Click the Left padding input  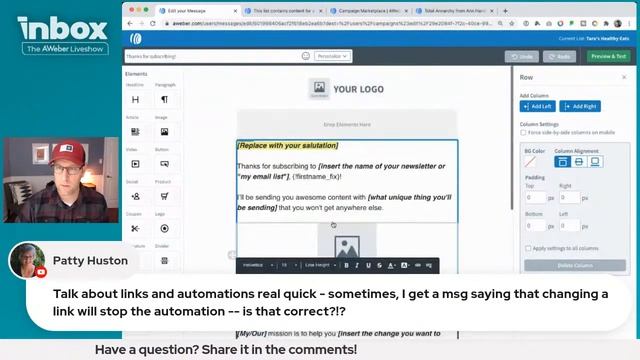569,225
